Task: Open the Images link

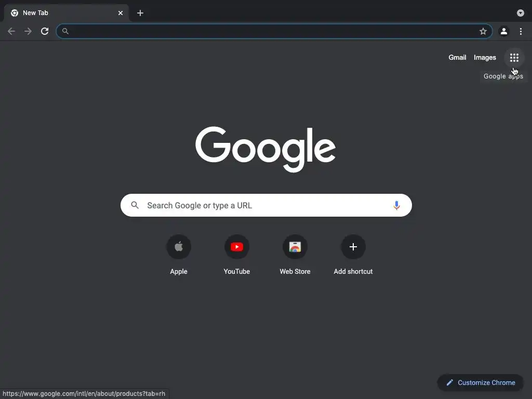Action: pos(485,58)
